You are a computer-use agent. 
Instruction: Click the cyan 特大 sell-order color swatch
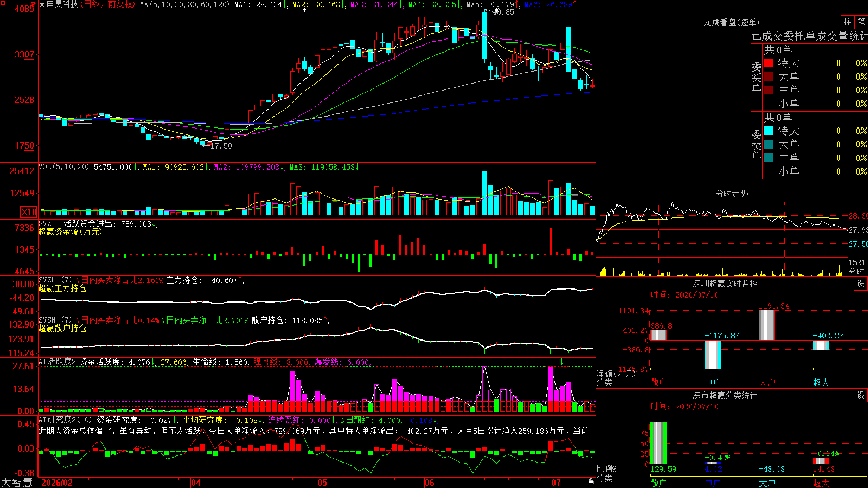coord(768,131)
